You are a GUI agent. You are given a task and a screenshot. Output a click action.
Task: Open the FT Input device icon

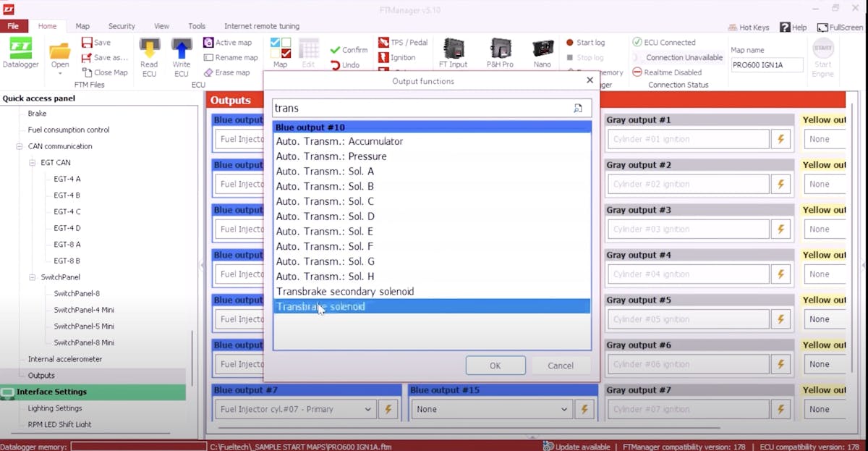tap(453, 49)
